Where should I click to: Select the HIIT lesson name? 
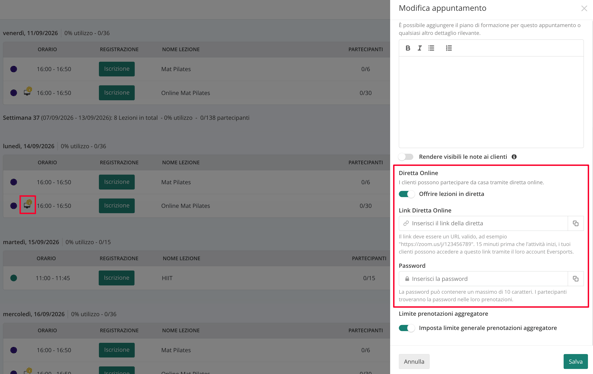point(167,278)
